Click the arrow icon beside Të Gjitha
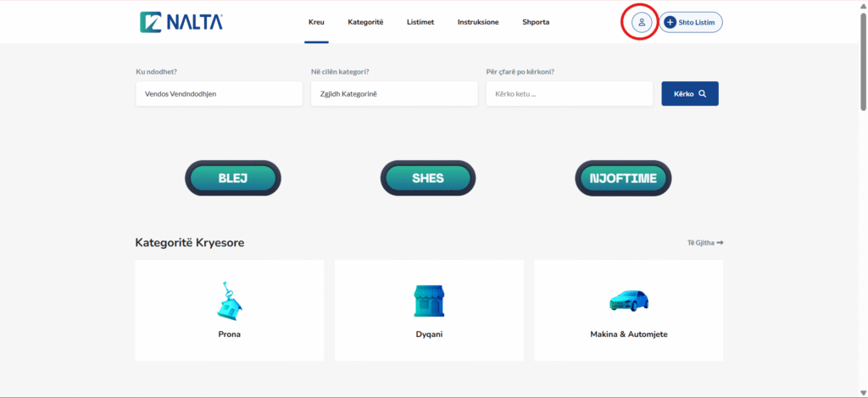The width and height of the screenshot is (868, 398). click(x=720, y=243)
